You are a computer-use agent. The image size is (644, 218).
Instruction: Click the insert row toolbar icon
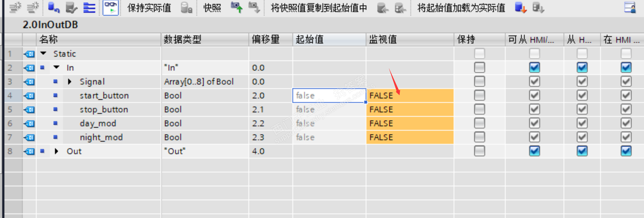click(x=15, y=8)
